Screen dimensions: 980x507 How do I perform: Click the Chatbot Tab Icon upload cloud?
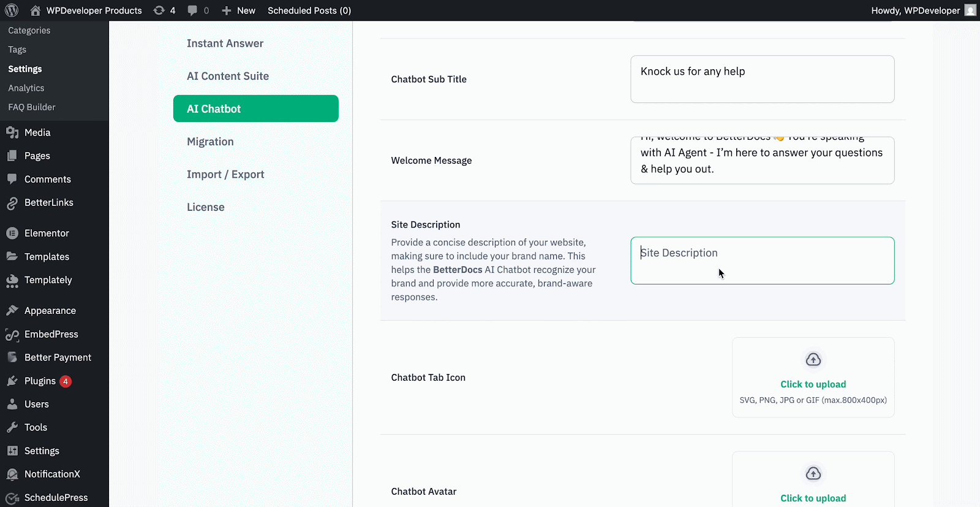click(x=813, y=360)
